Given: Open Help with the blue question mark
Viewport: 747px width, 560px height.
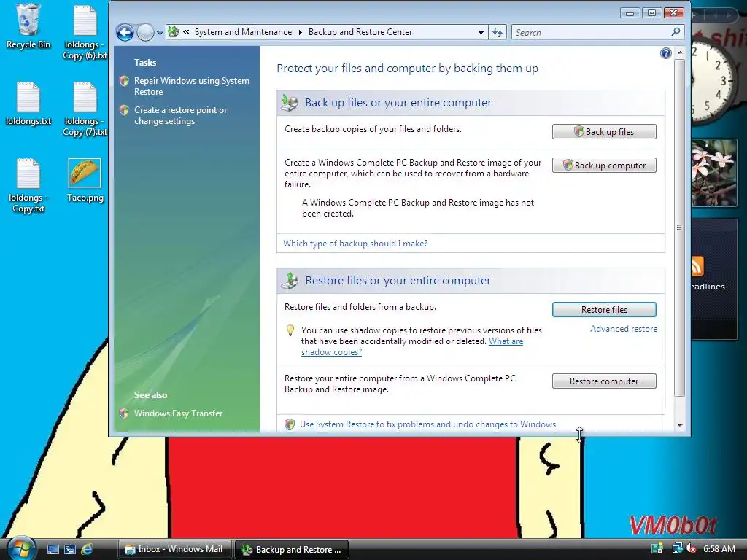Looking at the screenshot, I should tap(665, 53).
